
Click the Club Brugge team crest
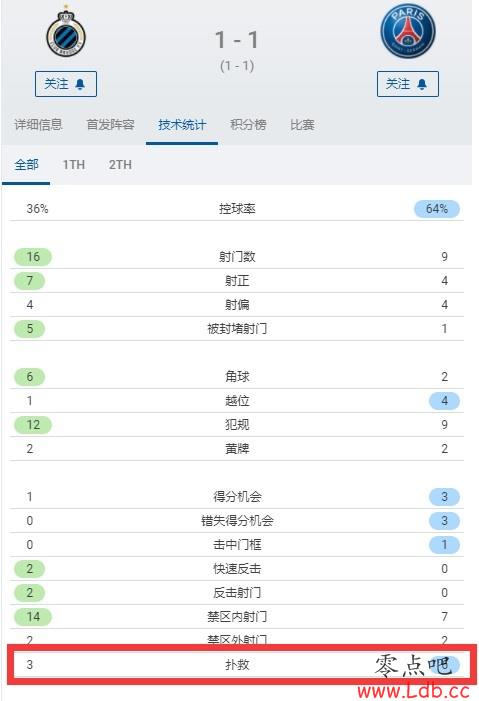coord(66,33)
